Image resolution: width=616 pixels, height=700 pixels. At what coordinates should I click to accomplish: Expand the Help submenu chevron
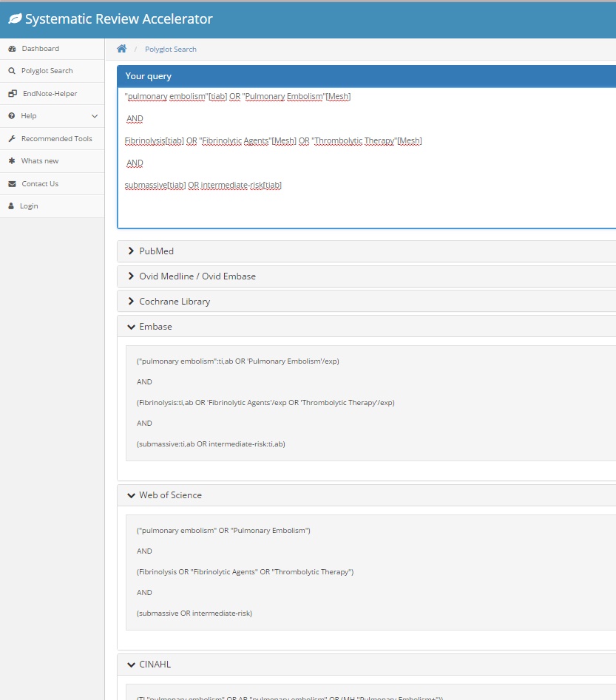(94, 116)
